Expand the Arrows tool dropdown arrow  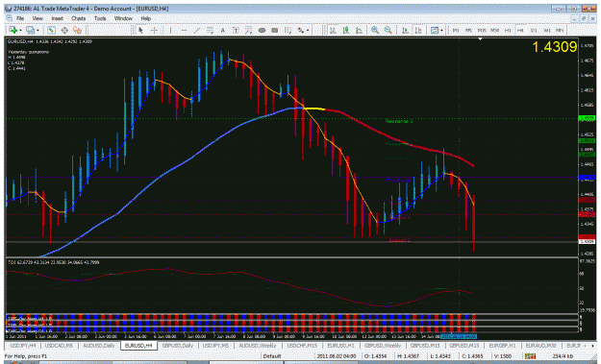tap(308, 30)
